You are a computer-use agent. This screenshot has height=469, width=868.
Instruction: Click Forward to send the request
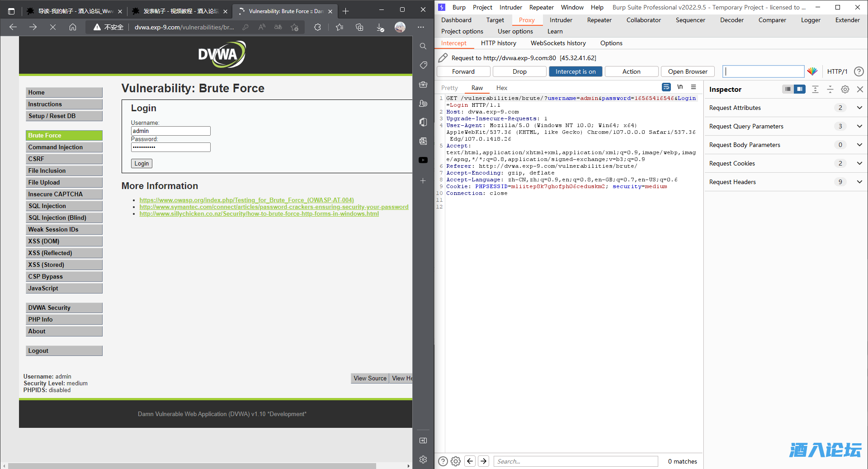pyautogui.click(x=463, y=71)
